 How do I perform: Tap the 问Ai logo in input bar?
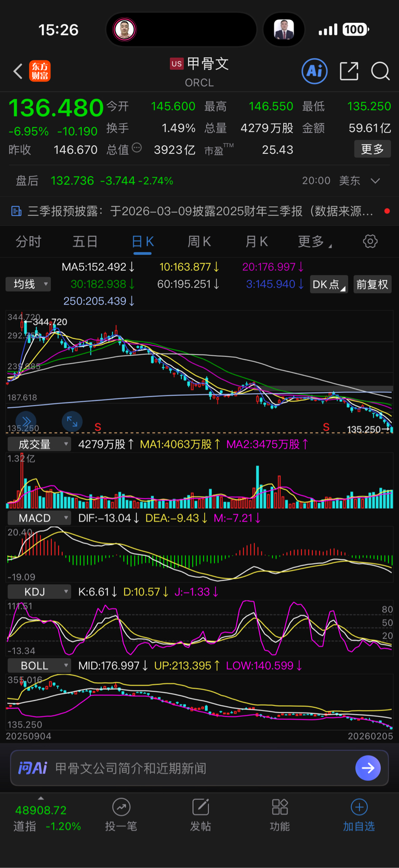coord(33,768)
